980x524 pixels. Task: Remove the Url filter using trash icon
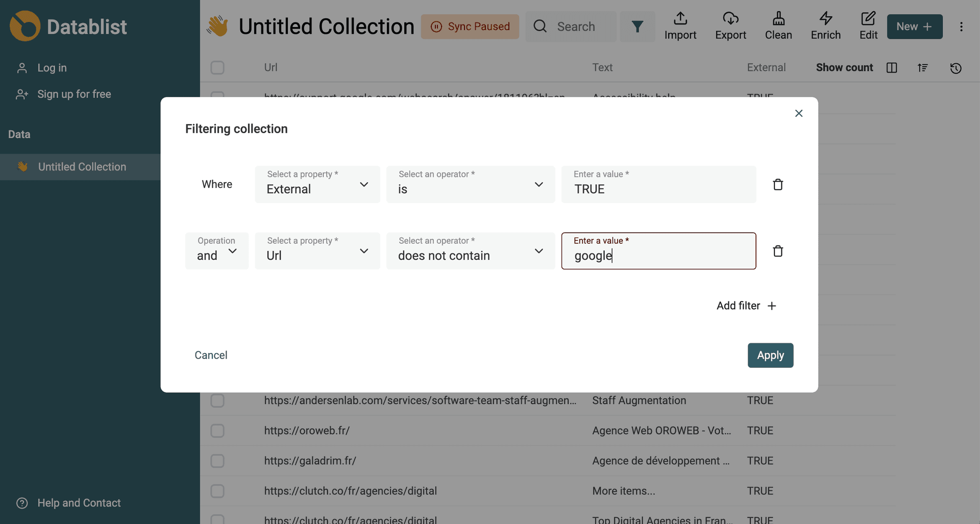[x=778, y=251]
